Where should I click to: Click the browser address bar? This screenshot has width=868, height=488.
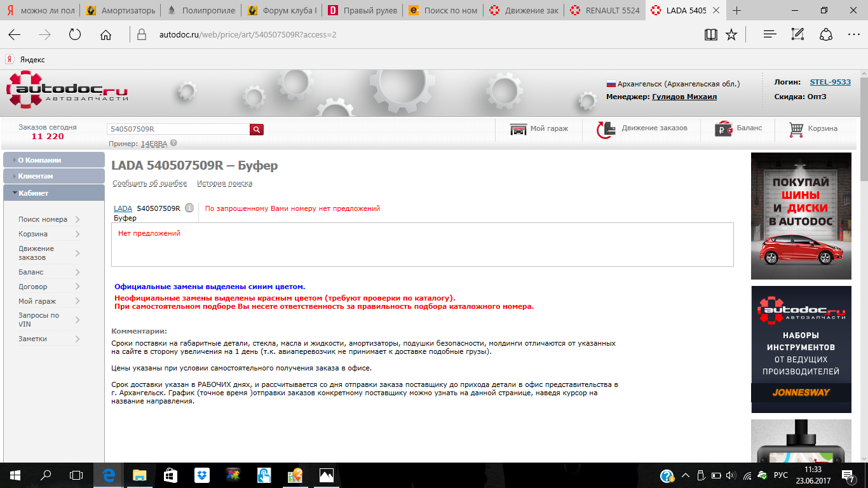[x=413, y=35]
